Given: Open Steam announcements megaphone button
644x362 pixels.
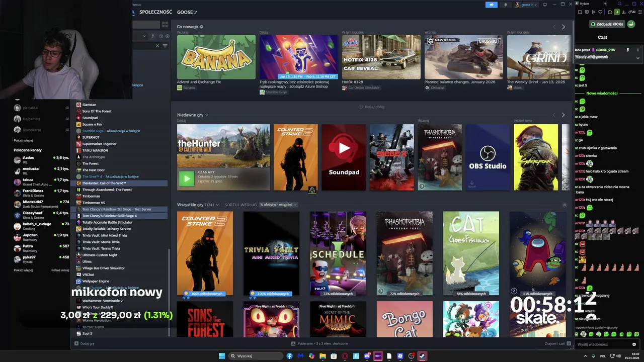Looking at the screenshot, I should click(x=492, y=5).
